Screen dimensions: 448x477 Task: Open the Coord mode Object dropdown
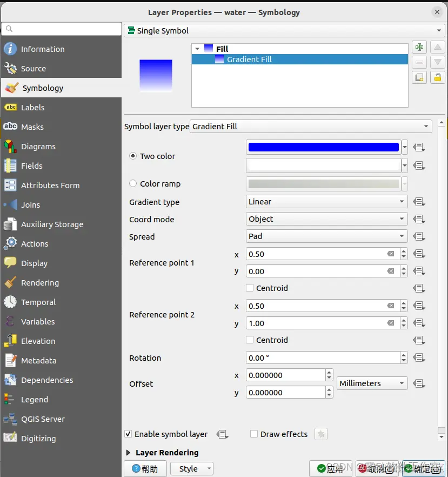pos(327,219)
